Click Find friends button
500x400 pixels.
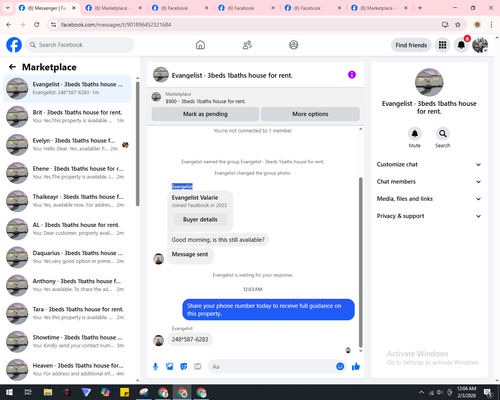click(x=411, y=45)
